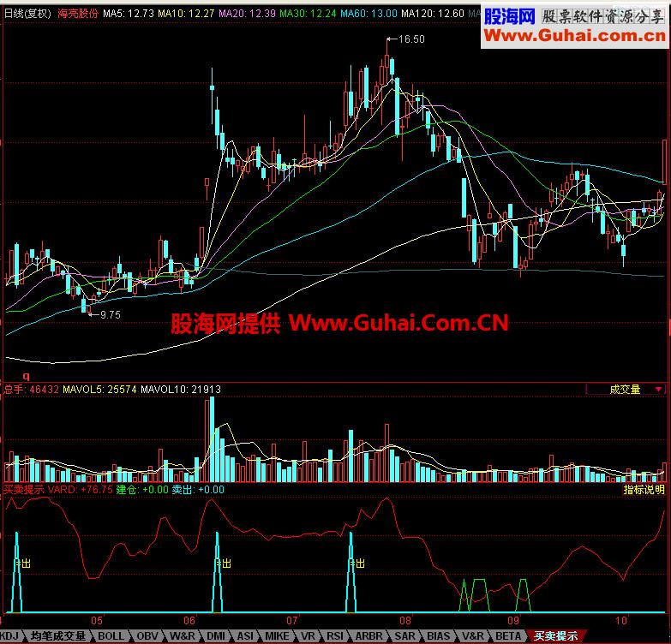Click the MAVOL5: 25574 label
This screenshot has width=671, height=644.
(99, 389)
